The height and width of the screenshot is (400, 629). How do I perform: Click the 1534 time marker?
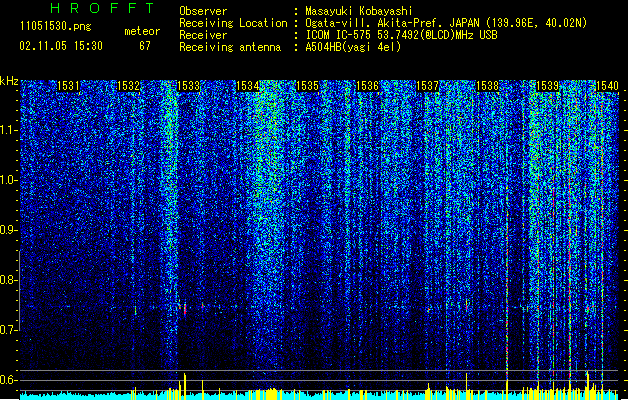pyautogui.click(x=248, y=86)
